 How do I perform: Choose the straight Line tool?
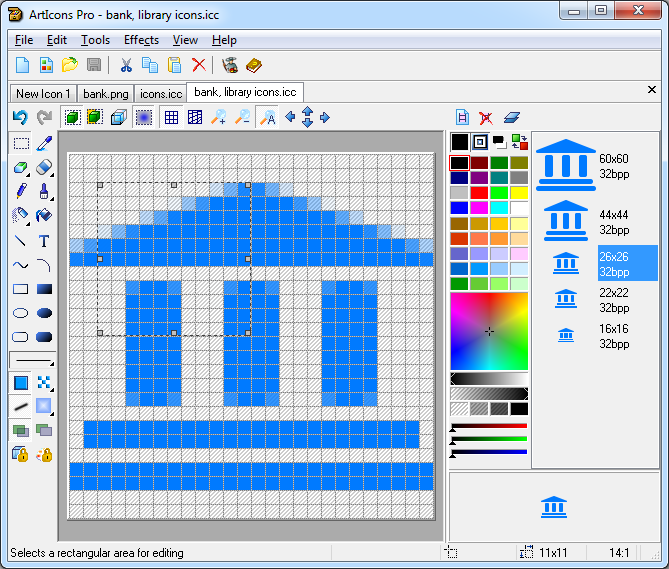pos(21,241)
